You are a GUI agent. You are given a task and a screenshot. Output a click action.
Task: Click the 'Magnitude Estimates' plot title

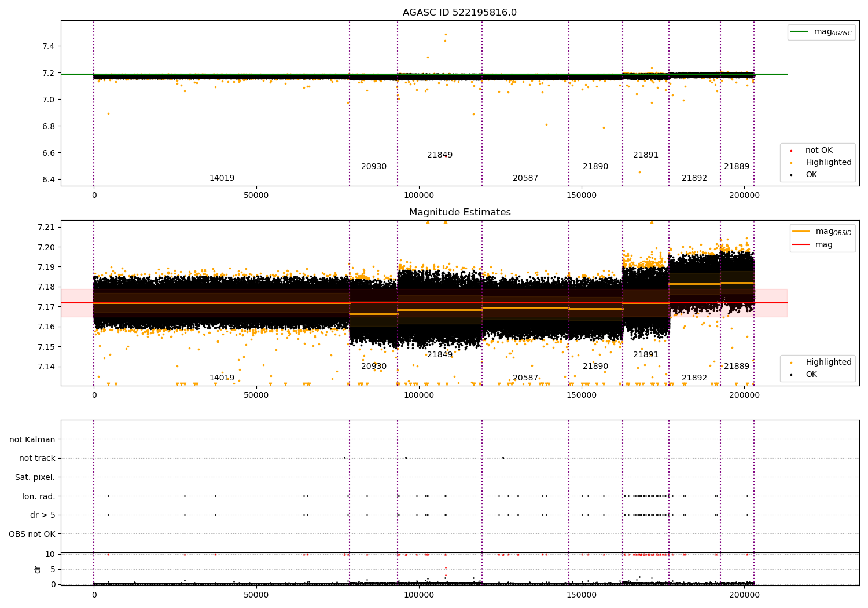click(x=459, y=213)
